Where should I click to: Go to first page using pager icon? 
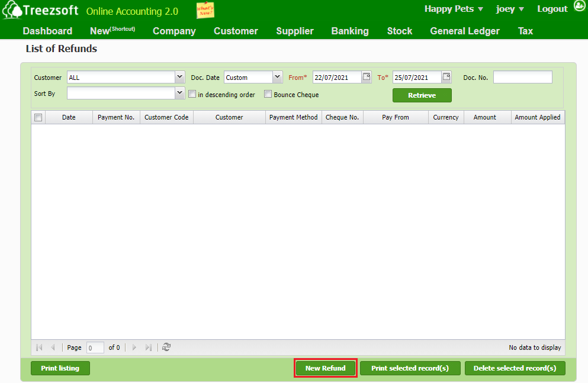coord(40,347)
